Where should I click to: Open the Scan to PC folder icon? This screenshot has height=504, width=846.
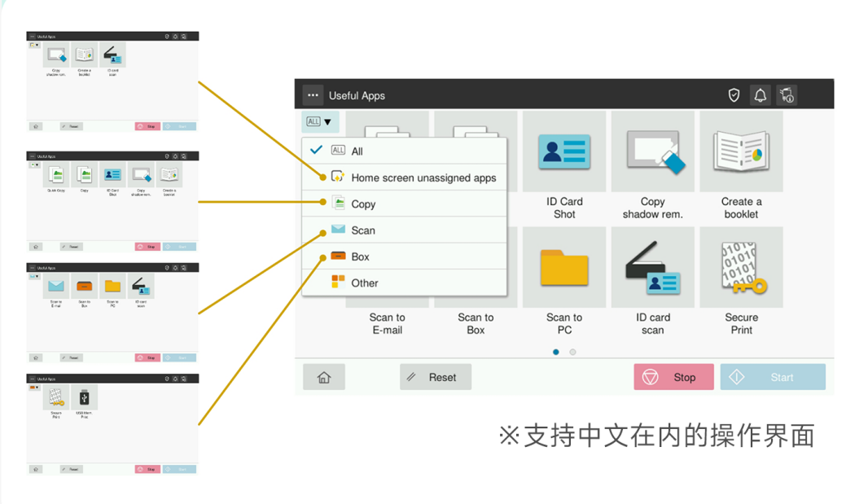pos(564,268)
